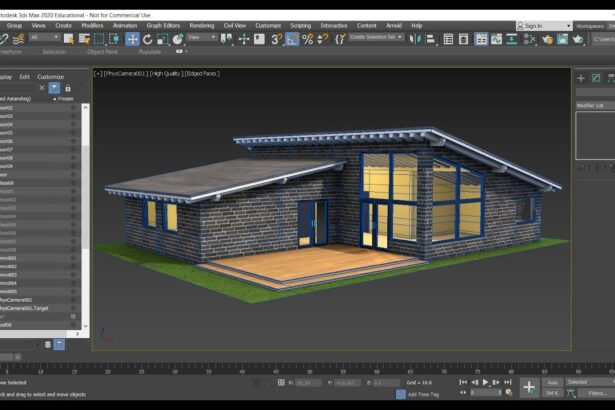The image size is (615, 410).
Task: Toggle the Auto key mode button
Action: [x=552, y=382]
